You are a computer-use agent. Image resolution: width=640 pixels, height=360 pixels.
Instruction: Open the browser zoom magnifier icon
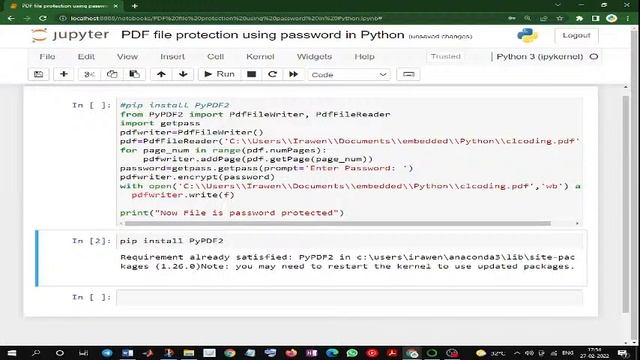527,18
